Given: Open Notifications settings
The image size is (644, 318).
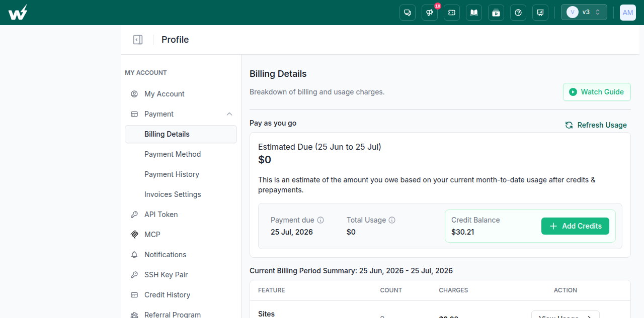Looking at the screenshot, I should coord(181,255).
